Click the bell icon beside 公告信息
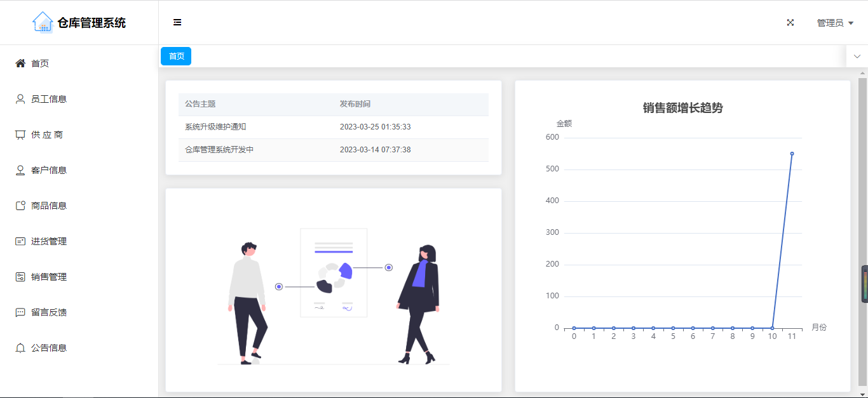This screenshot has width=868, height=398. (20, 348)
